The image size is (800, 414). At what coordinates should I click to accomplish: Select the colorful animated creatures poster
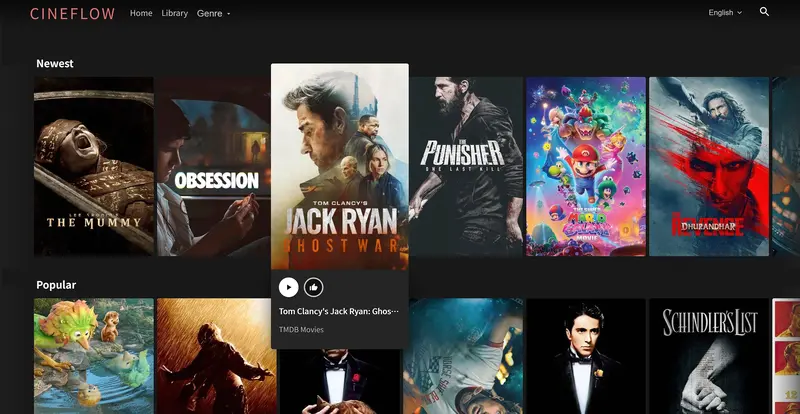pos(94,356)
